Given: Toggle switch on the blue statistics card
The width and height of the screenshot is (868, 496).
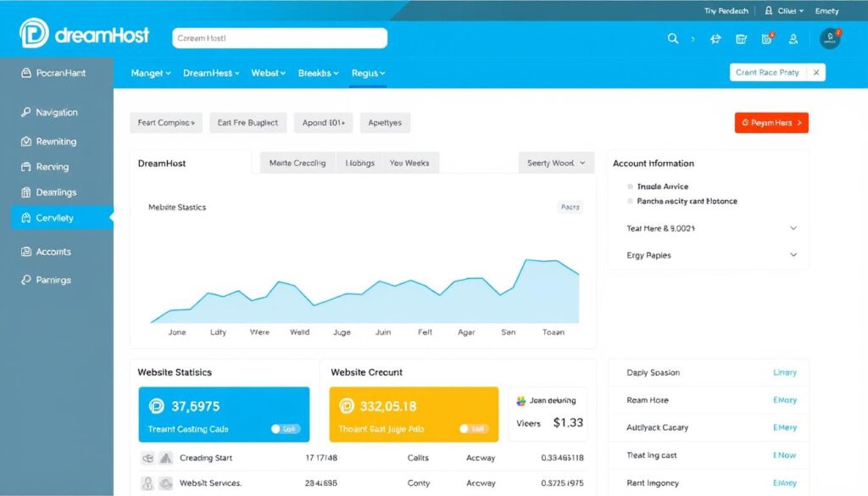Looking at the screenshot, I should click(286, 429).
